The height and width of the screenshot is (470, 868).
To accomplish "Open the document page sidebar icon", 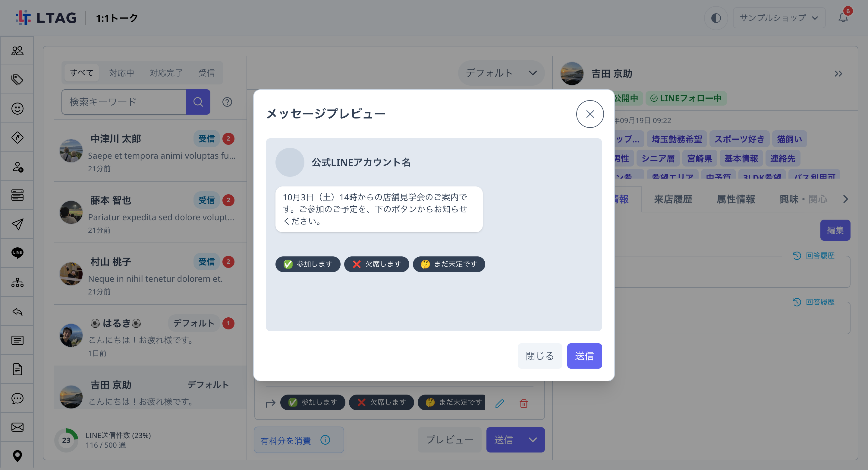I will click(x=17, y=369).
